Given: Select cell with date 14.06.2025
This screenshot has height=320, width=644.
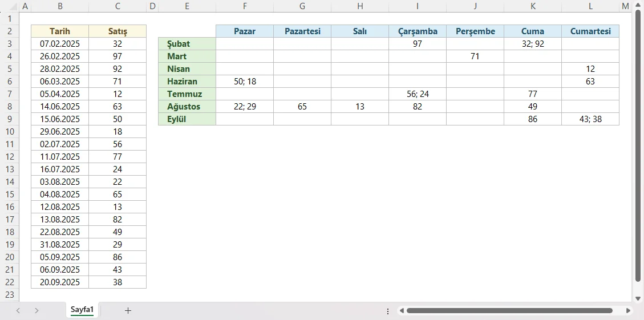Looking at the screenshot, I should pos(60,107).
